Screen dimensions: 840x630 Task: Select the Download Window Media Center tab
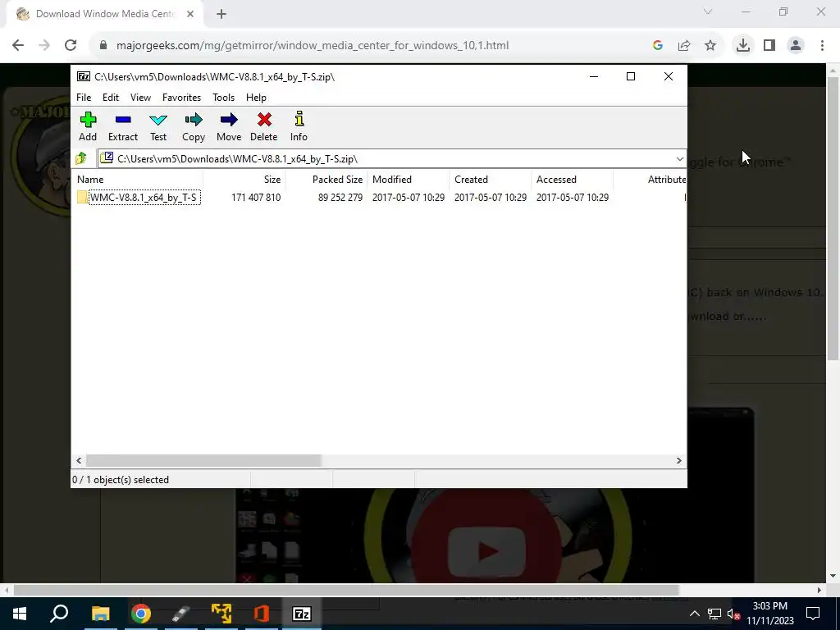[105, 14]
